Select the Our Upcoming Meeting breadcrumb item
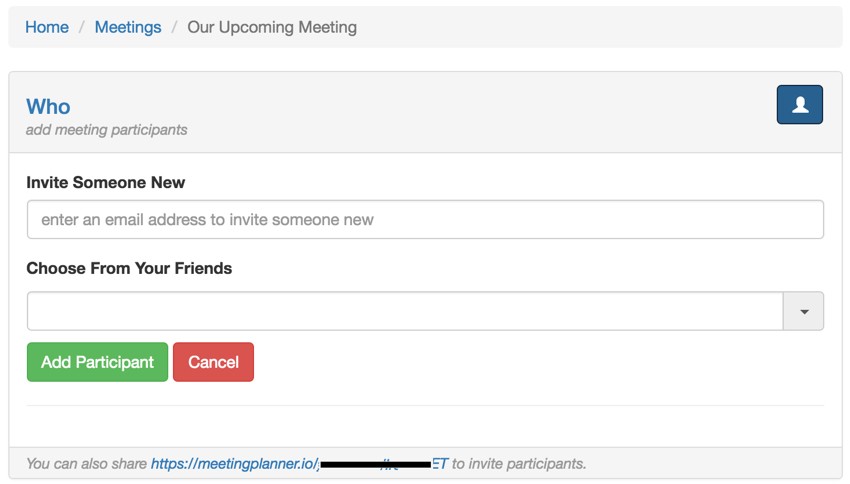Screen dimensions: 850x484 [x=272, y=27]
